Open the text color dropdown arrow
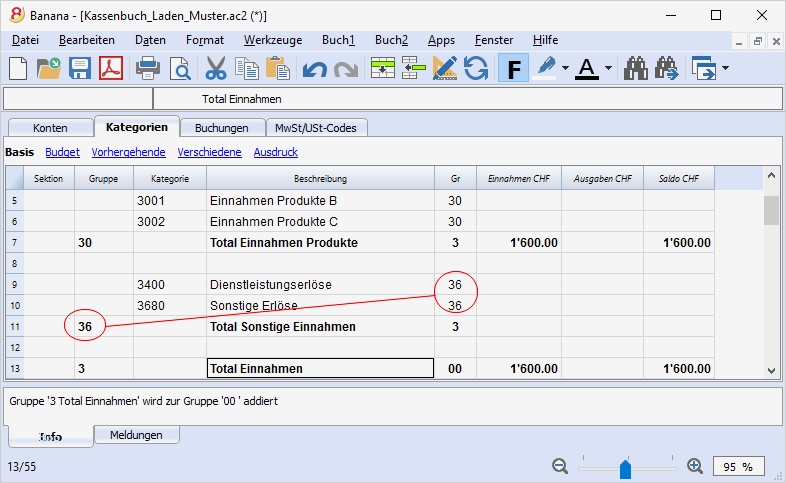The image size is (786, 483). pos(609,68)
